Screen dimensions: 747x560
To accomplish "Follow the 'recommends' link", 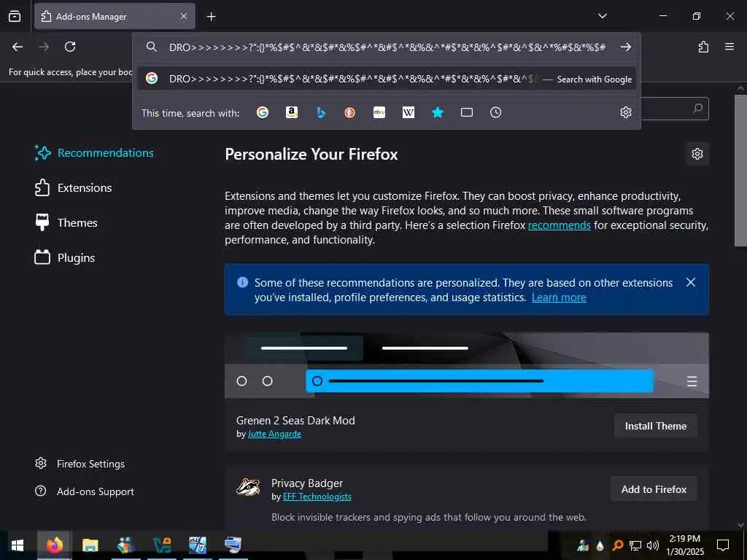I will 559,225.
